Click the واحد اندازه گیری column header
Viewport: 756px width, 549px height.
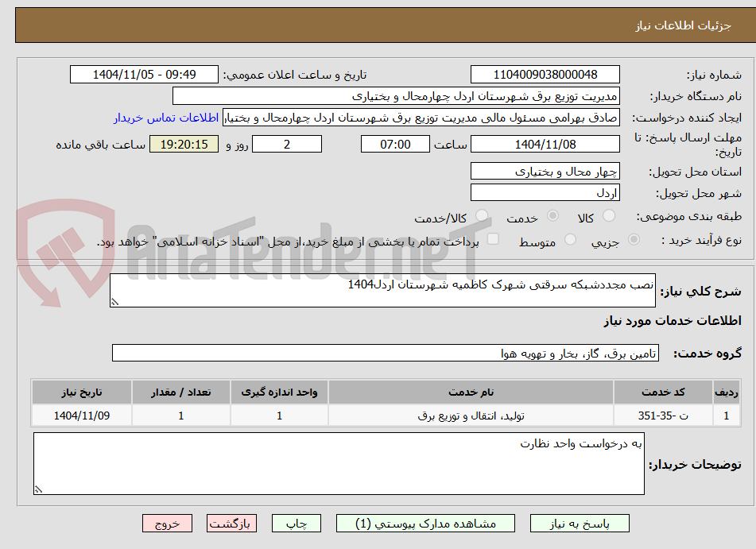[x=280, y=392]
